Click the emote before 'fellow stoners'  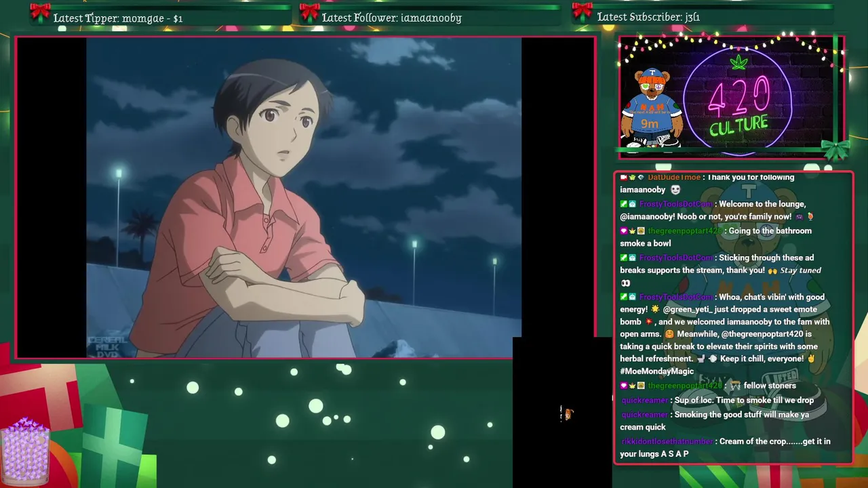tap(734, 386)
